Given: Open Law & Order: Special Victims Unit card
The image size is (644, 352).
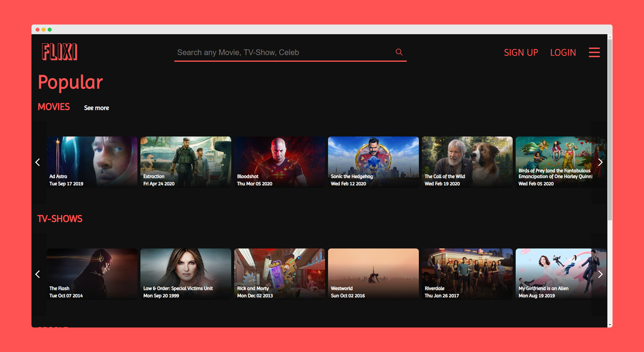Looking at the screenshot, I should [186, 274].
